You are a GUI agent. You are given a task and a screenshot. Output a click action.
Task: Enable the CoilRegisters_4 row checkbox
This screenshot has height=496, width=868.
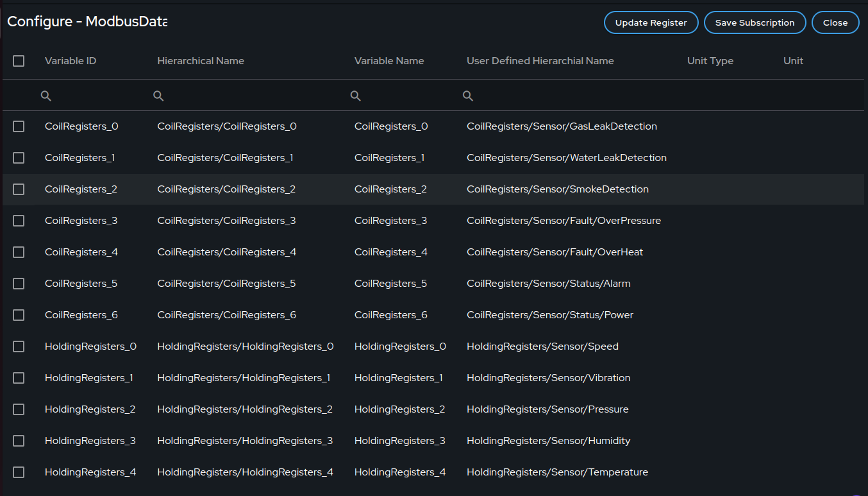pyautogui.click(x=19, y=252)
